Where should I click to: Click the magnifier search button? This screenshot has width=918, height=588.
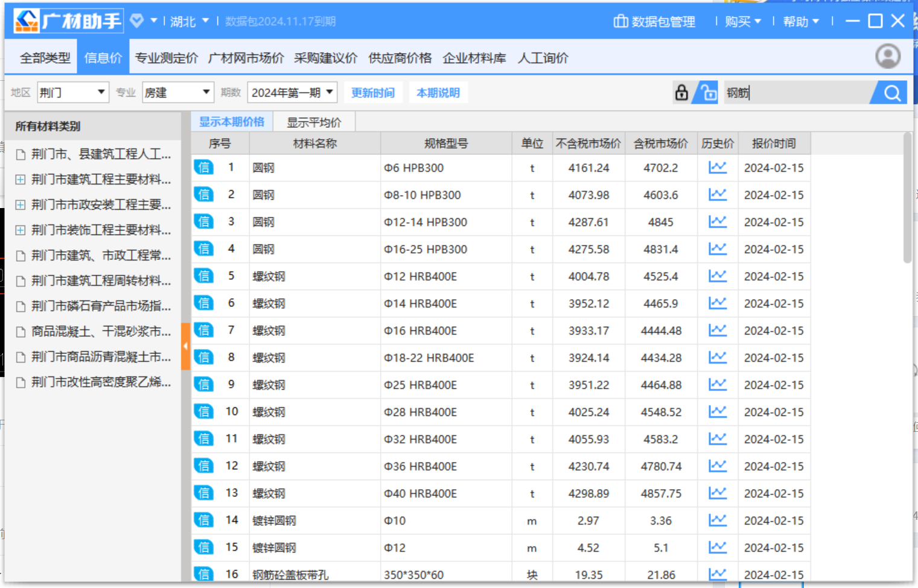892,92
